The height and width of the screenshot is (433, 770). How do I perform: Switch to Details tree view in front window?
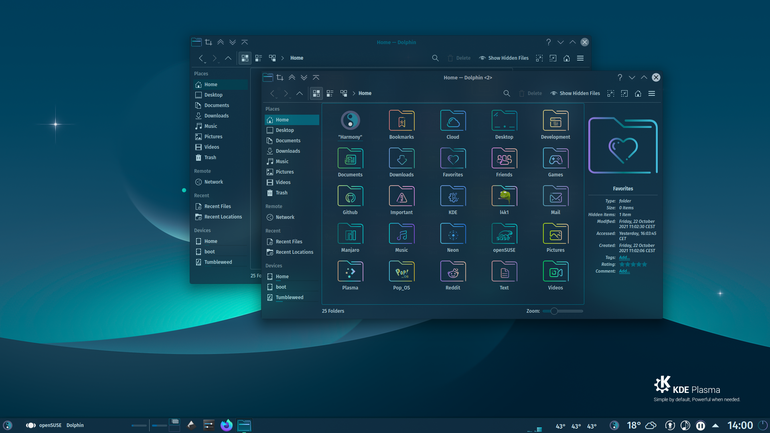[344, 93]
